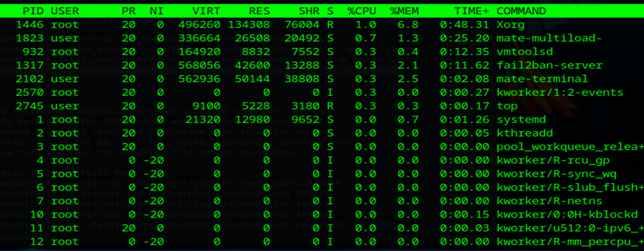Select the systemd process name
Screen dimensions: 644x251
point(521,119)
